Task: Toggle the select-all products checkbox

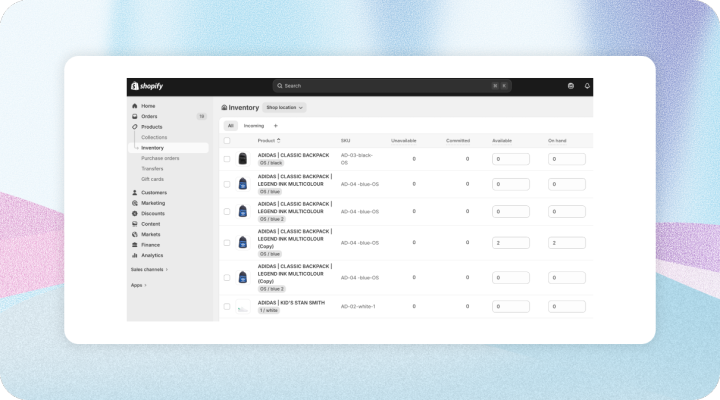Action: click(x=227, y=141)
